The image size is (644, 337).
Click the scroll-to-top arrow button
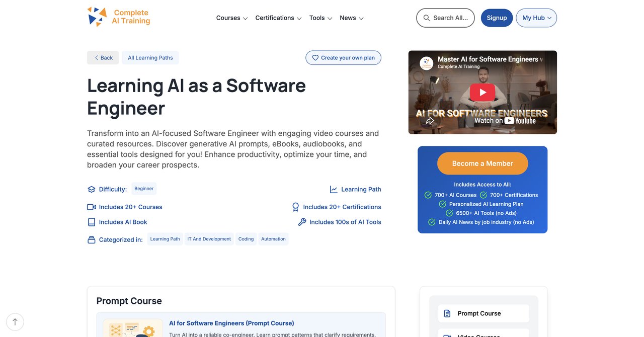pyautogui.click(x=15, y=322)
